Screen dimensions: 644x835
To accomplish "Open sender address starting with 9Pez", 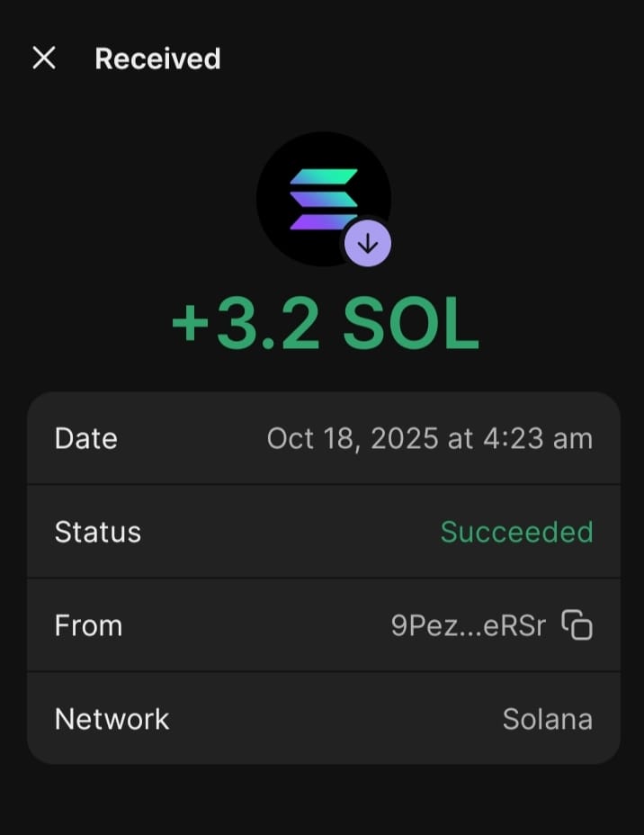I will pos(423,625).
